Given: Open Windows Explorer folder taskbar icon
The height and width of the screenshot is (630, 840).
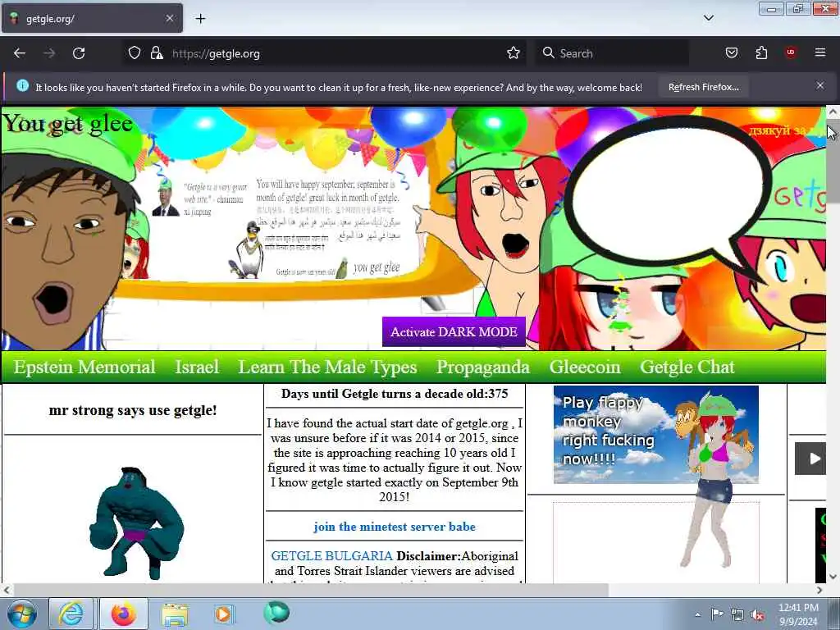Looking at the screenshot, I should pos(175,614).
